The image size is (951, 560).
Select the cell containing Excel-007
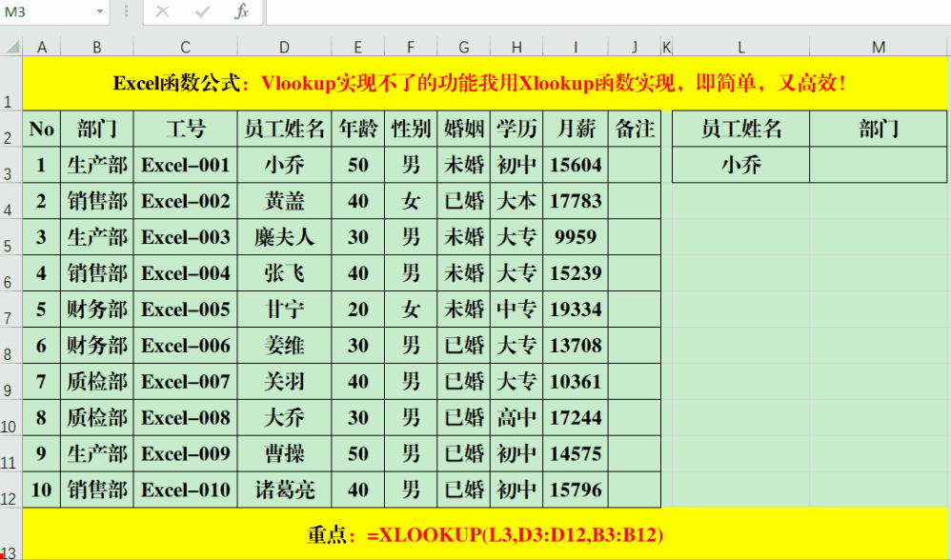tap(186, 380)
